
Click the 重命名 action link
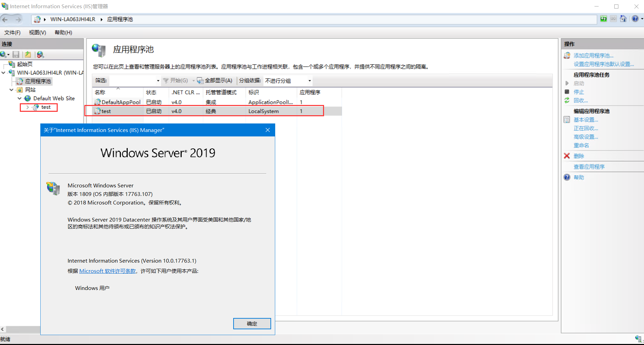click(581, 145)
